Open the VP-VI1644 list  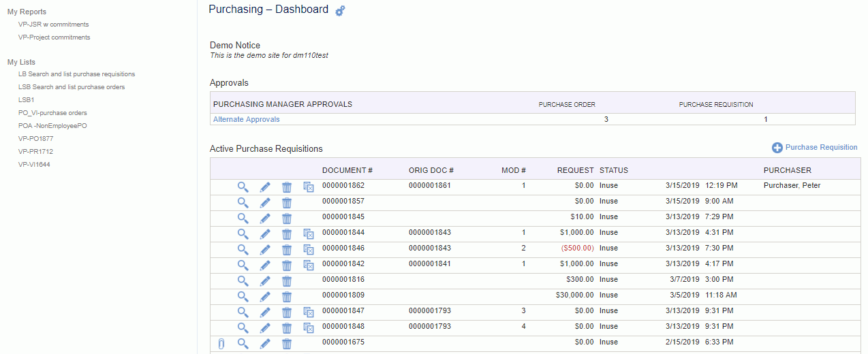coord(35,165)
